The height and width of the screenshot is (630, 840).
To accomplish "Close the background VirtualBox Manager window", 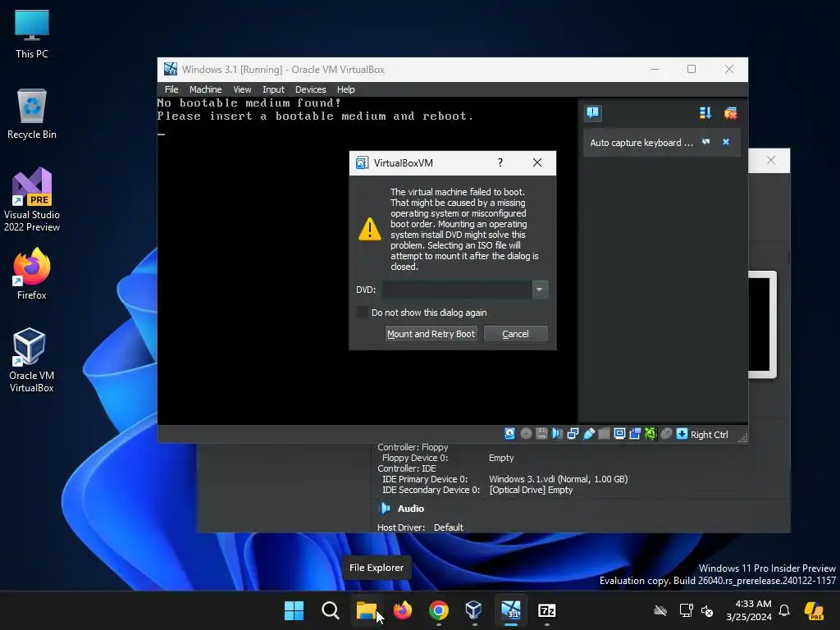I will click(x=770, y=160).
